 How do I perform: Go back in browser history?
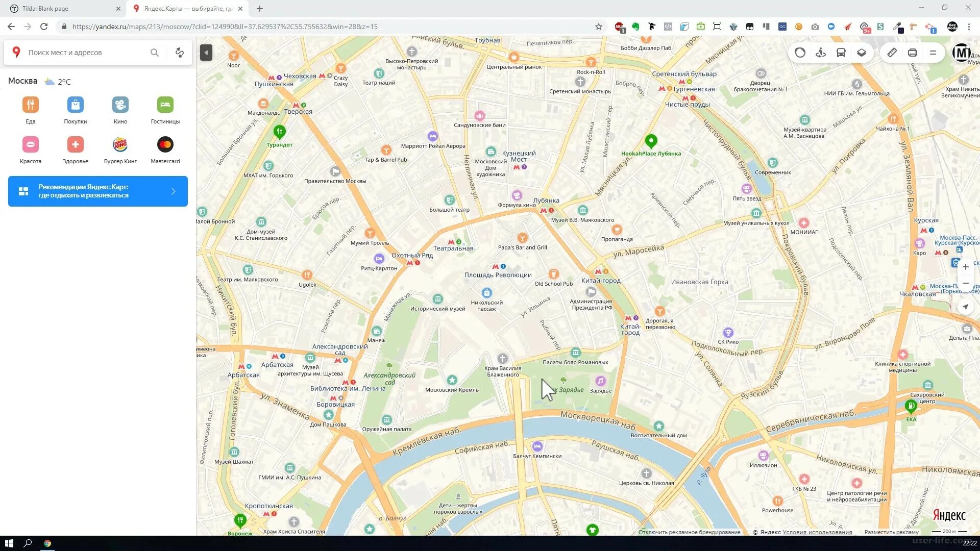click(11, 27)
